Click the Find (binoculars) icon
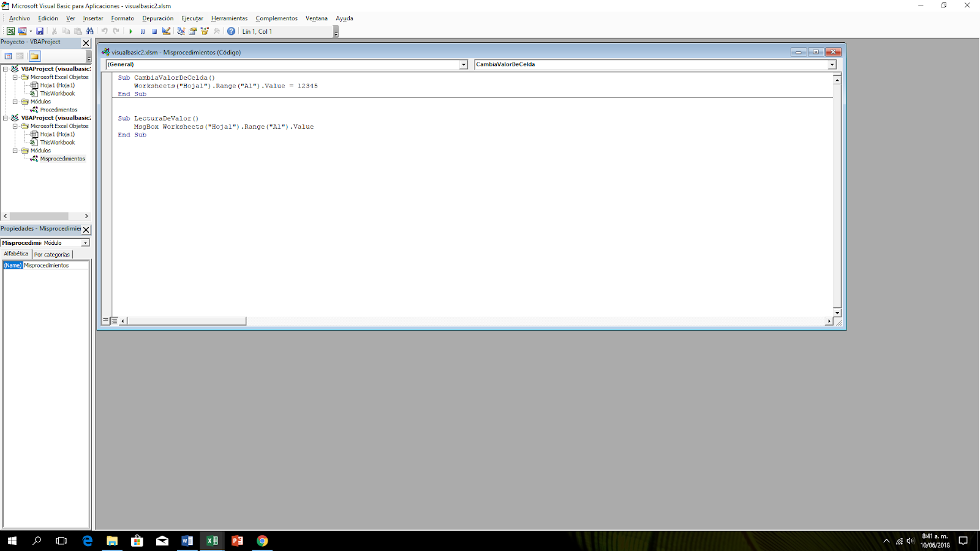This screenshot has height=551, width=980. 90,31
